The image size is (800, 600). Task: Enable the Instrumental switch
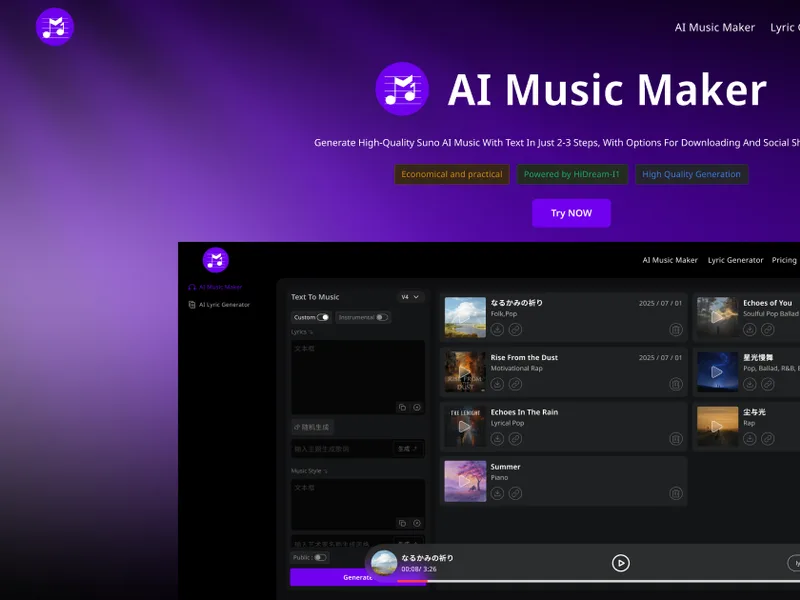[382, 317]
